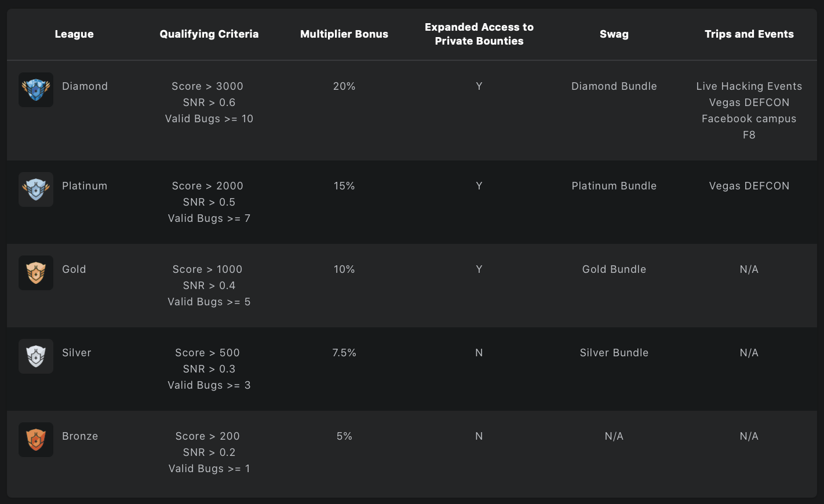824x504 pixels.
Task: Click the Diamond Bundle swag cell
Action: (x=614, y=86)
